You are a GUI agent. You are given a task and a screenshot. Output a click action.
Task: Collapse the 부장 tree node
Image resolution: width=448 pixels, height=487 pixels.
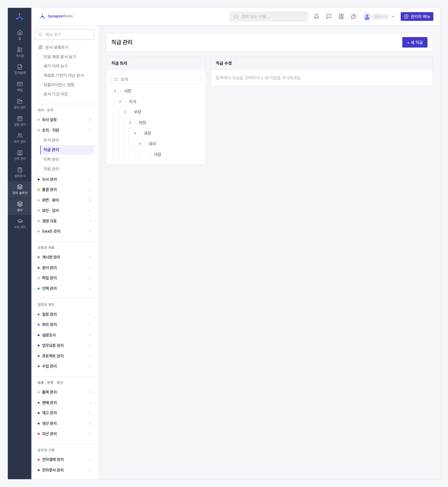click(125, 112)
